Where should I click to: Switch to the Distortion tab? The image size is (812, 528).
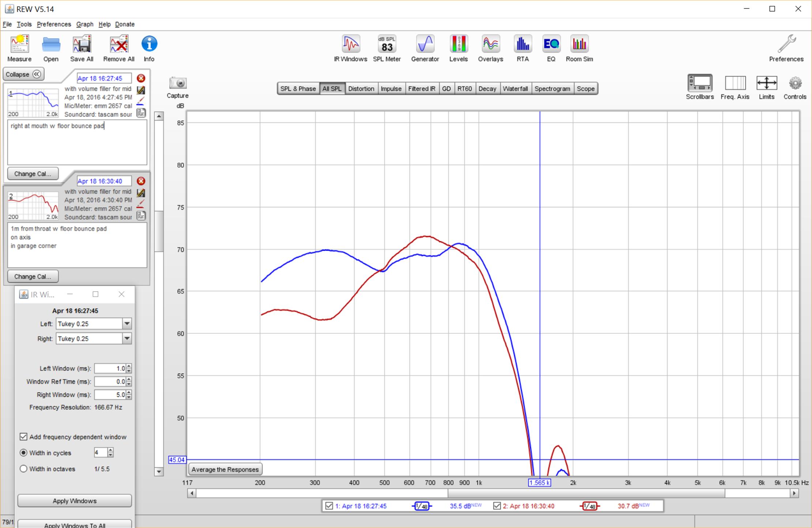[x=361, y=88]
